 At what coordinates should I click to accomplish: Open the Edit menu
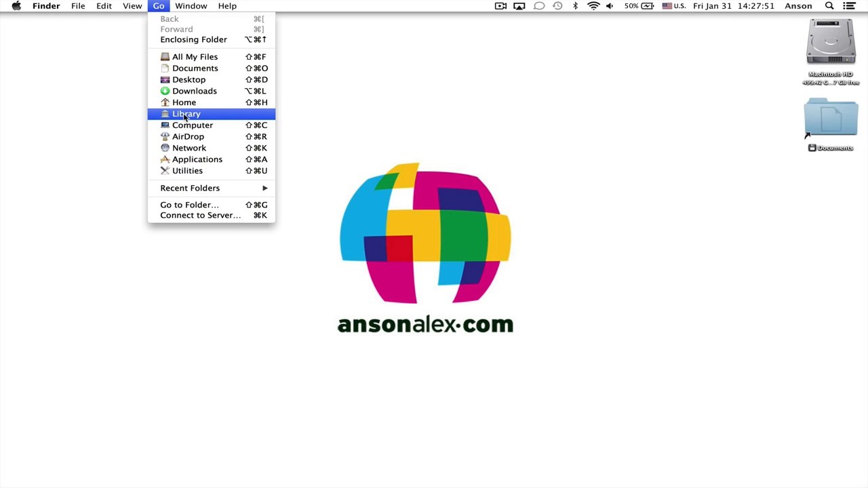click(104, 6)
